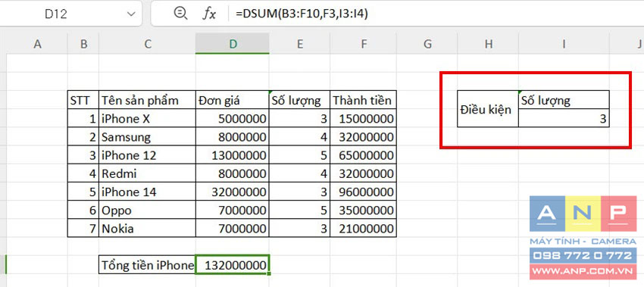Click STT number 7 cell
Screen dimensions: 644x287
click(83, 228)
